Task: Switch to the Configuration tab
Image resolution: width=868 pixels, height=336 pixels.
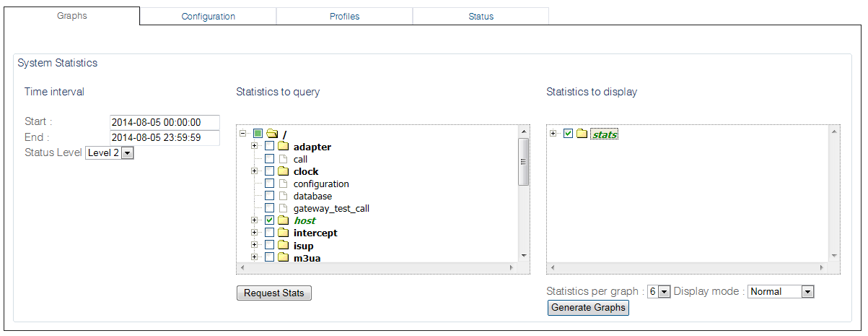Action: (x=208, y=17)
